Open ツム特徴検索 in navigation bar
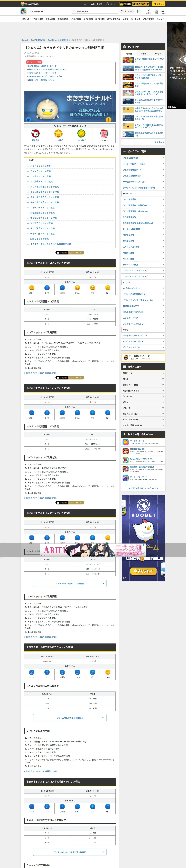Screen dimensions: 186x868 148,19
